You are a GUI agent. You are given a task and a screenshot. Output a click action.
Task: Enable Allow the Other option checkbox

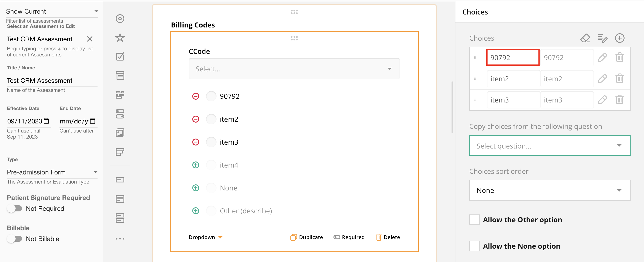474,219
